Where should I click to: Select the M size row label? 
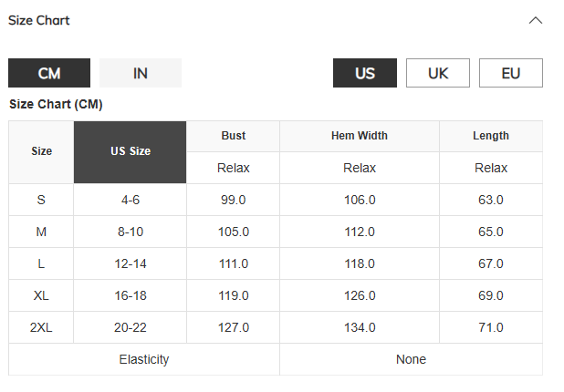point(41,232)
